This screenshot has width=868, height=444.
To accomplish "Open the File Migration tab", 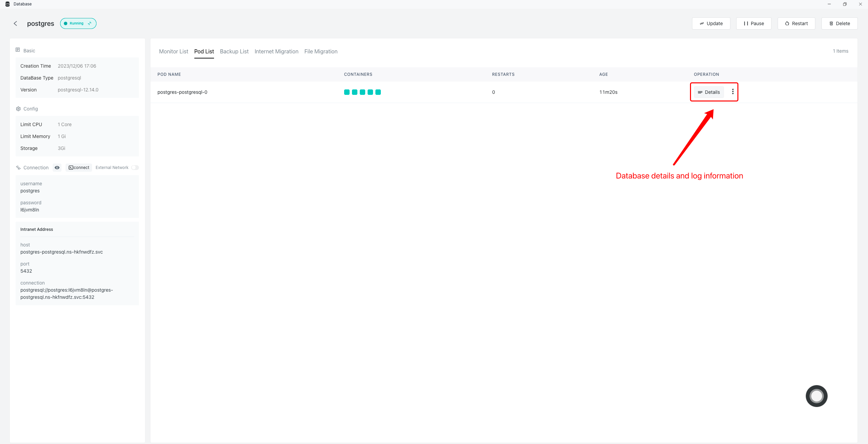I will coord(321,51).
